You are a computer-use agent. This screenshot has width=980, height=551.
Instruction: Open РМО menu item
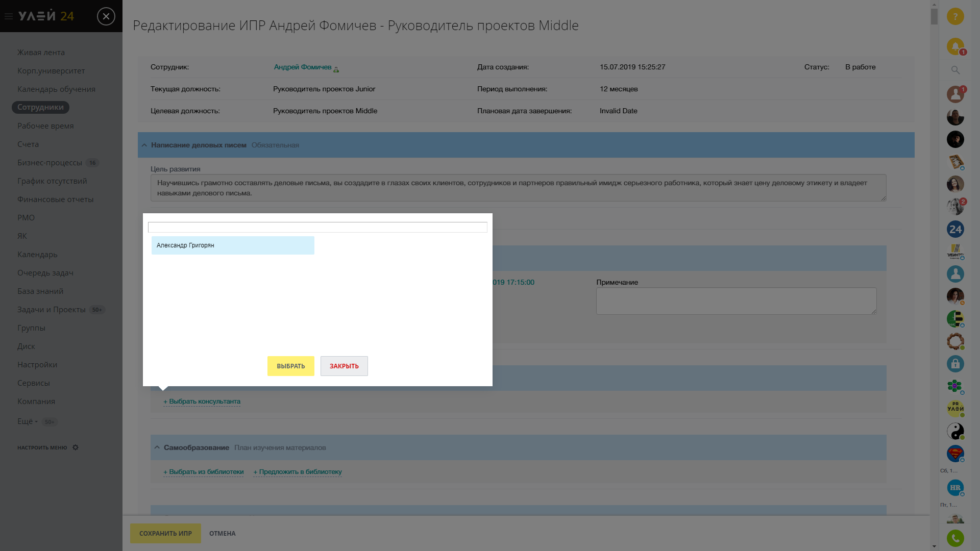click(26, 218)
